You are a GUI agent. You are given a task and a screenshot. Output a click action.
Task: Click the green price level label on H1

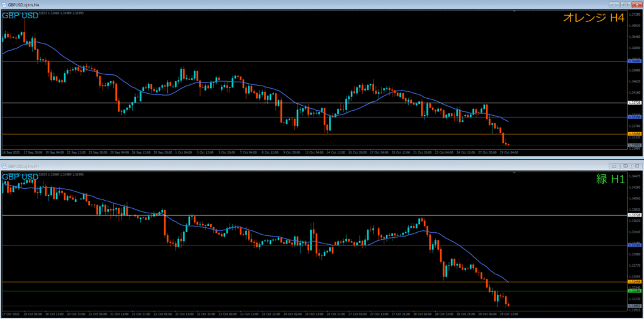click(634, 291)
